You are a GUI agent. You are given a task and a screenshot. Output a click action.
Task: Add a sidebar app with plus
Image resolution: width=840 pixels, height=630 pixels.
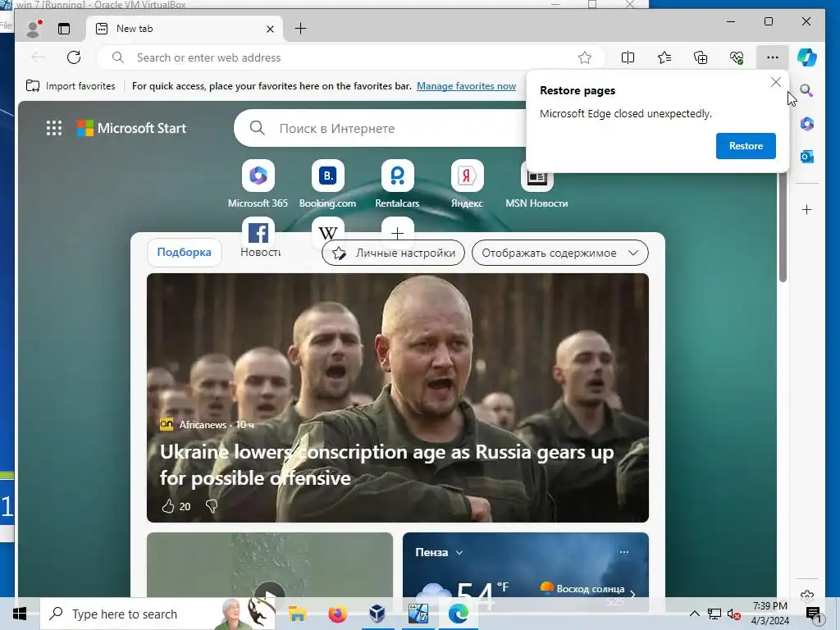click(807, 209)
